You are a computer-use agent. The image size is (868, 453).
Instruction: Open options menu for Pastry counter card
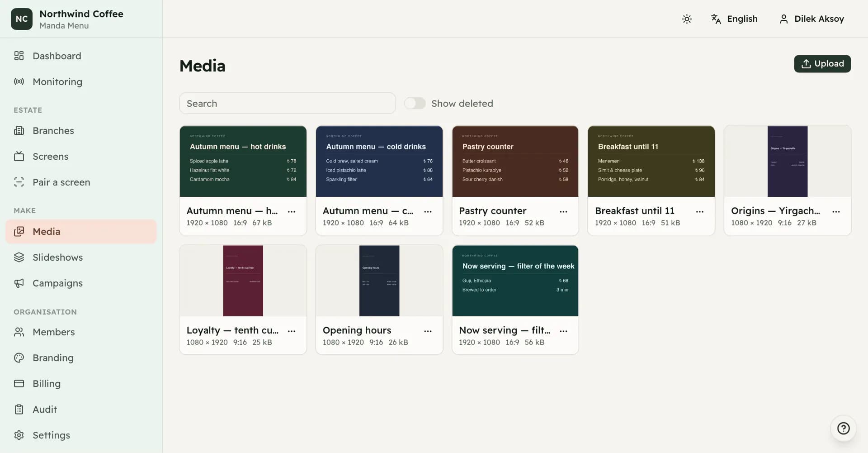563,211
